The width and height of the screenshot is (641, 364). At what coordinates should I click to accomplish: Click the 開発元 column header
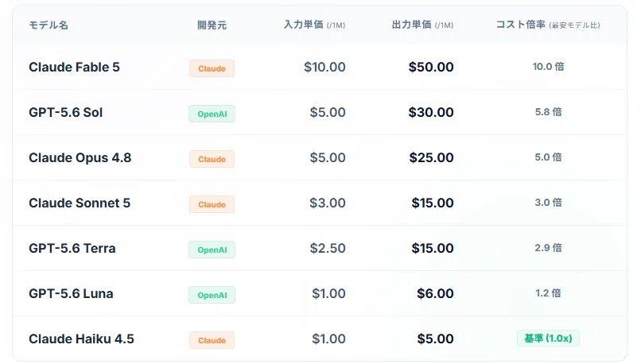click(212, 25)
